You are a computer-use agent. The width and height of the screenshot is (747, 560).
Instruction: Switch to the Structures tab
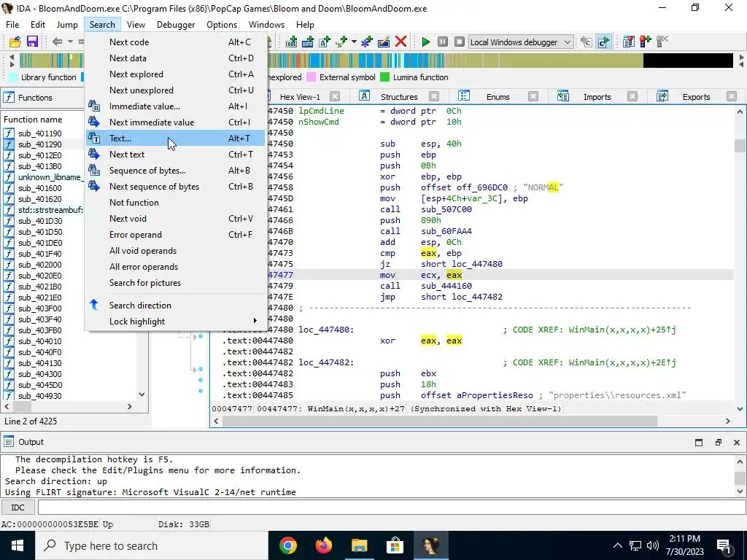(x=399, y=97)
